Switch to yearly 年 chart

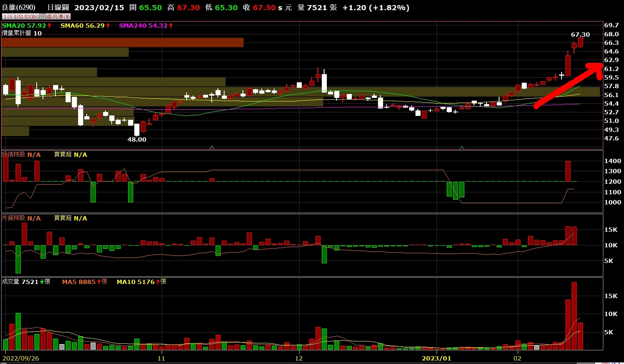pyautogui.click(x=68, y=16)
